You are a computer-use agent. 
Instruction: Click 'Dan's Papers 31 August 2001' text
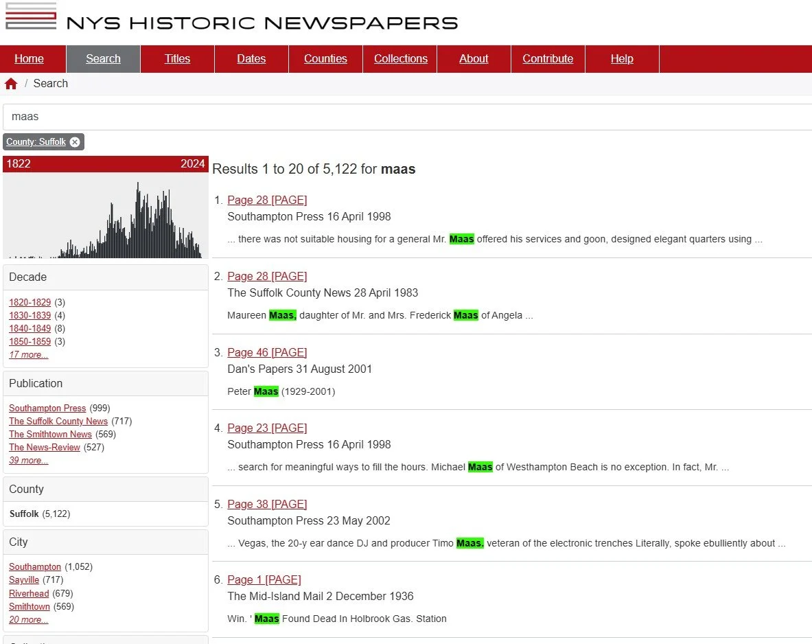299,369
